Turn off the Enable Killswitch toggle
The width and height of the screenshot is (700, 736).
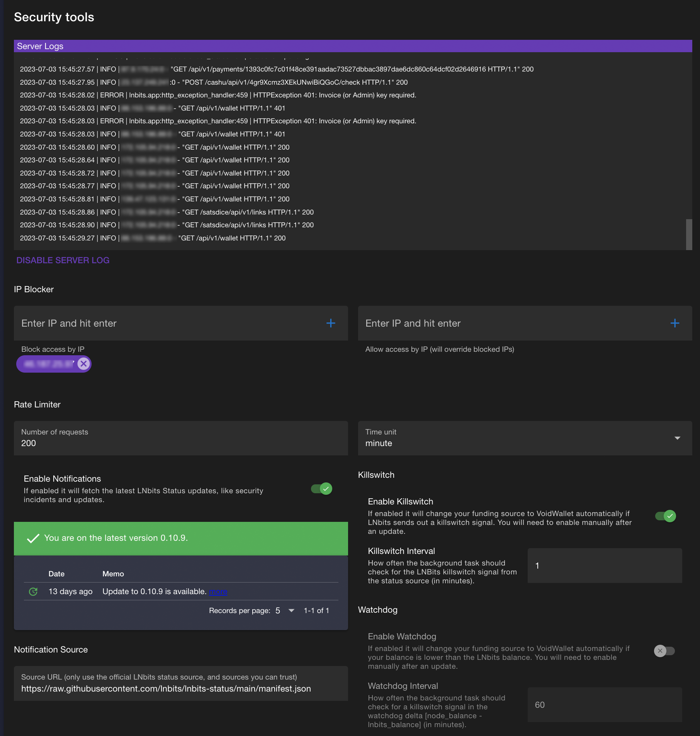coord(665,516)
